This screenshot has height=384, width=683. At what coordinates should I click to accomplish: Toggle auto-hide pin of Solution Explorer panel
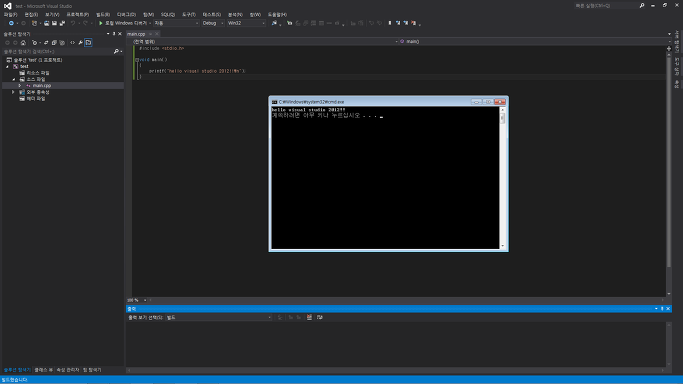point(114,34)
